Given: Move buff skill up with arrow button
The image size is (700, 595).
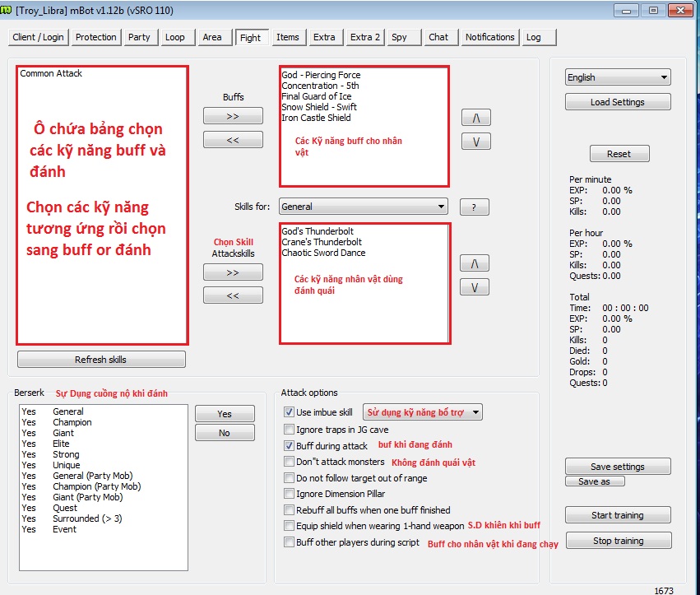Looking at the screenshot, I should [x=475, y=118].
